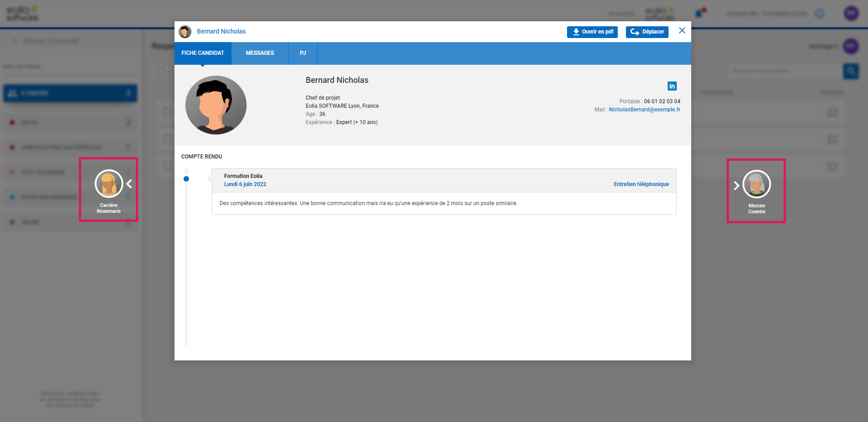The height and width of the screenshot is (422, 868).
Task: Click NicholasBernard@exemple.fr email link
Action: tap(644, 110)
